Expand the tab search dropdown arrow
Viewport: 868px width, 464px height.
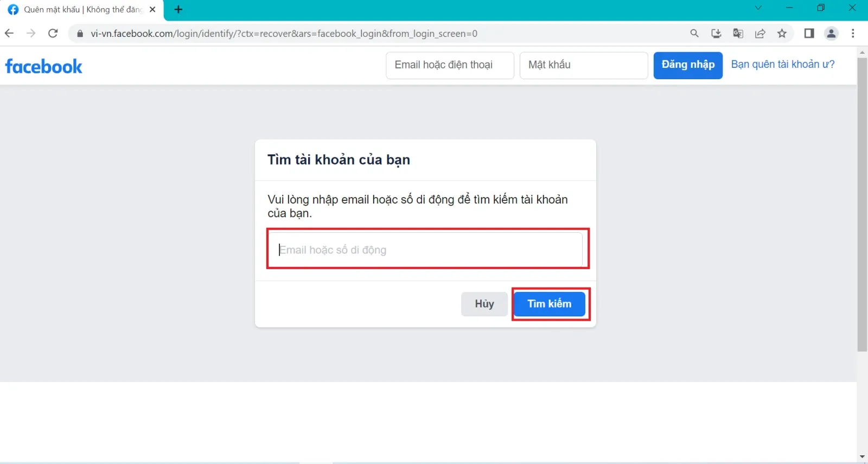pos(758,8)
